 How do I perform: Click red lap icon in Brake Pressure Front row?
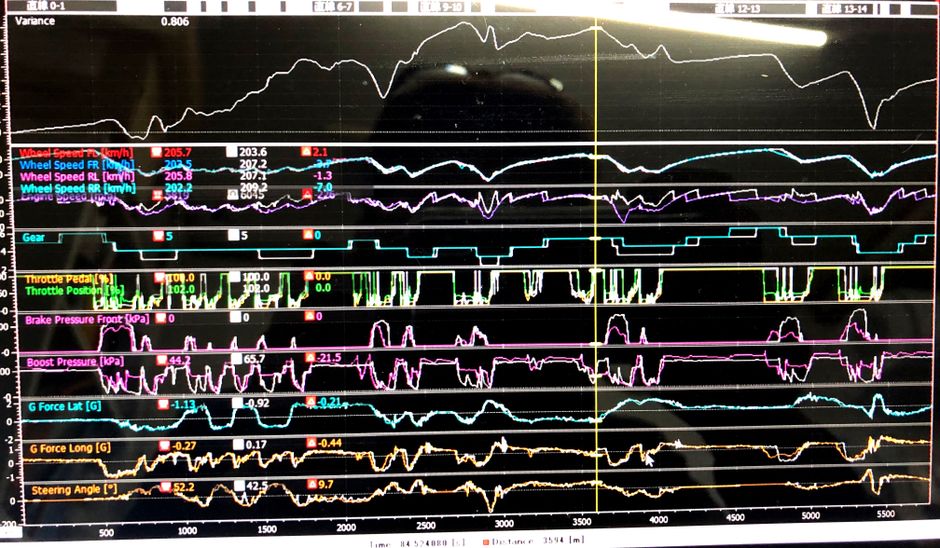pyautogui.click(x=158, y=317)
